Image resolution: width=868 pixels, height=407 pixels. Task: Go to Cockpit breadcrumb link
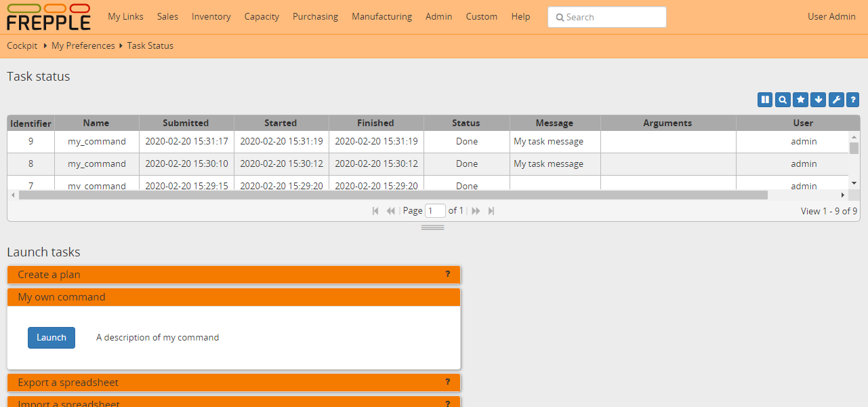pyautogui.click(x=22, y=46)
